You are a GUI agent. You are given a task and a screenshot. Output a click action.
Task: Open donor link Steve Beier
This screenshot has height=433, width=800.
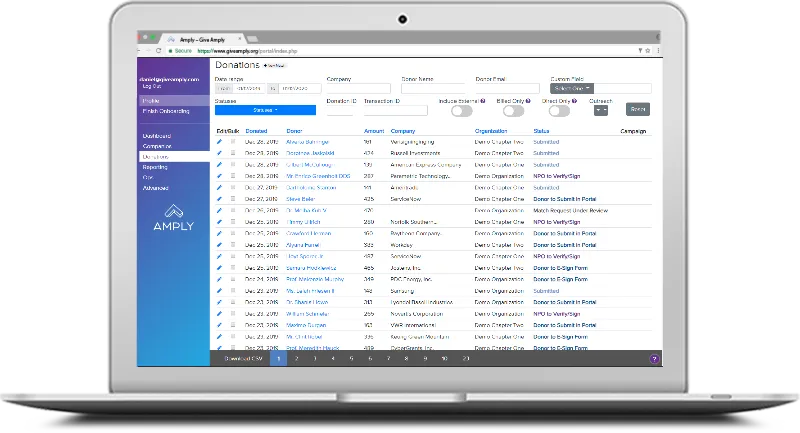(301, 199)
